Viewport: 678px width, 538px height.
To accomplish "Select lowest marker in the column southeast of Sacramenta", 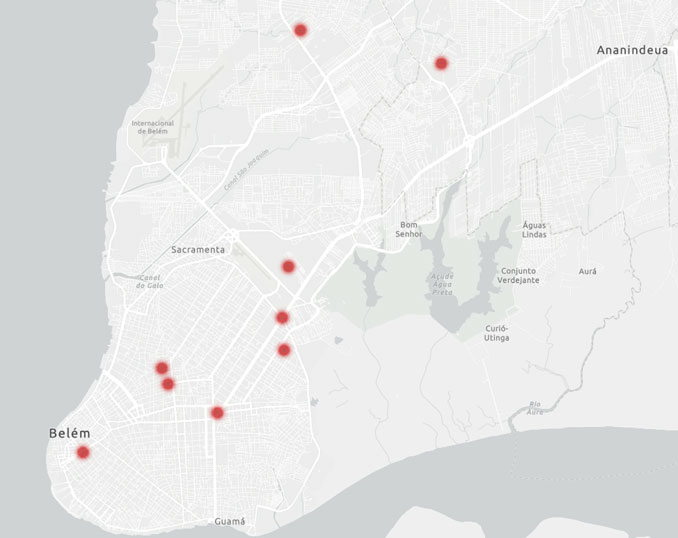I will (x=284, y=350).
